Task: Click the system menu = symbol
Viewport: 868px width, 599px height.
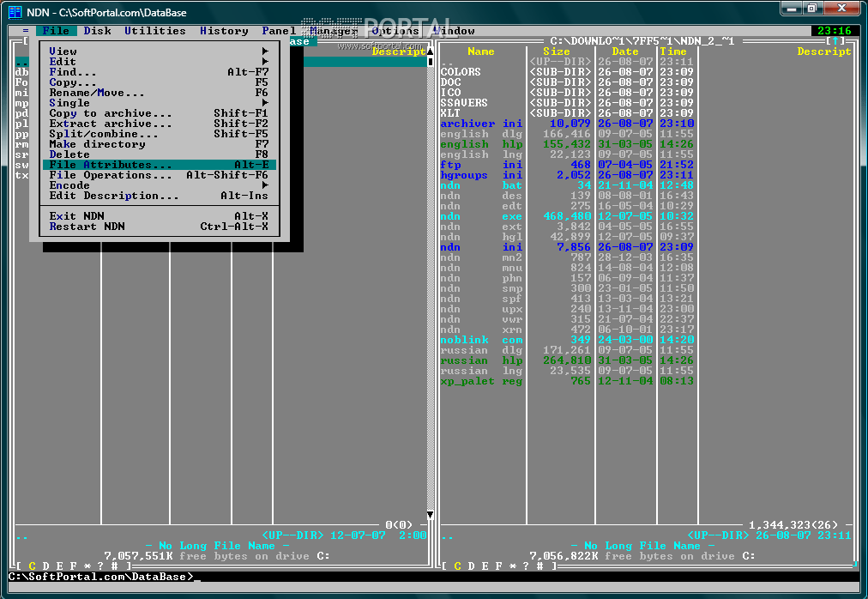Action: click(x=26, y=31)
